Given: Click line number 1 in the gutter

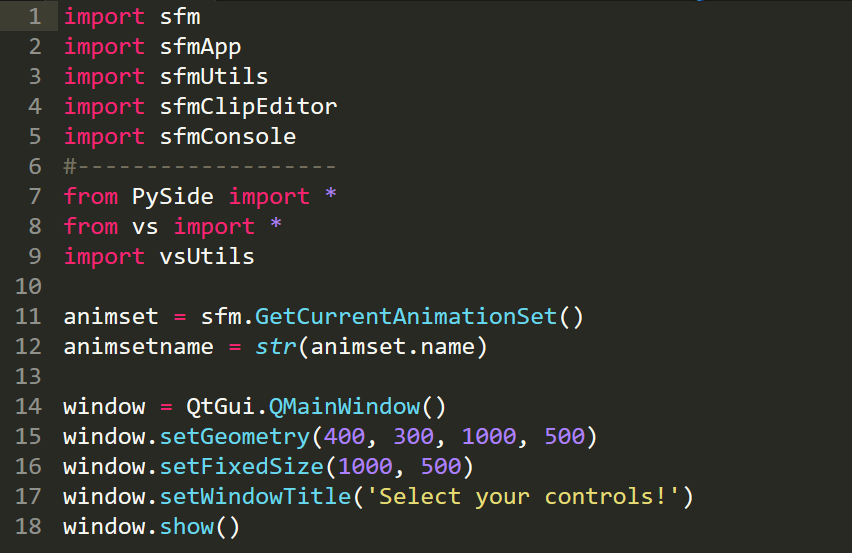Looking at the screenshot, I should point(35,17).
